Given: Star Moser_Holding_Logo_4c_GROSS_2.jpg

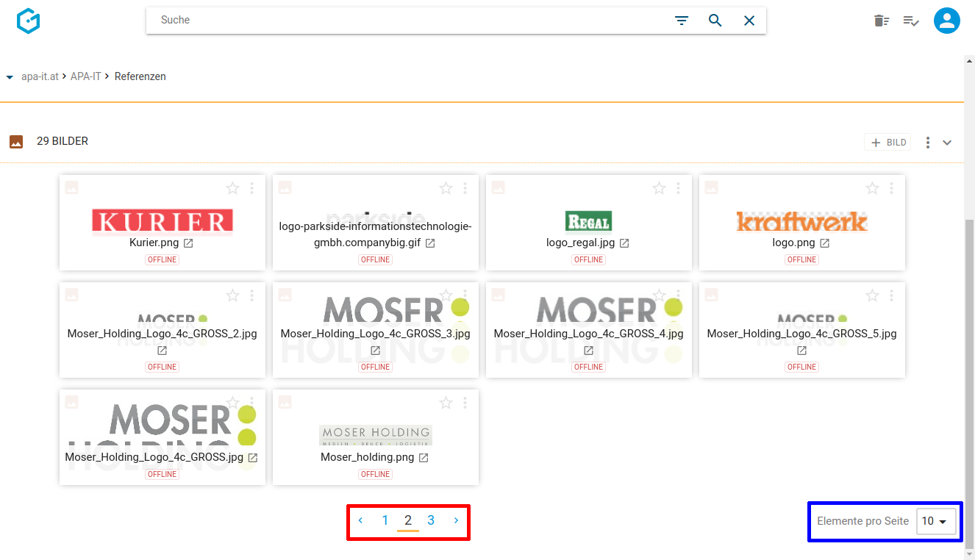Looking at the screenshot, I should (x=232, y=295).
